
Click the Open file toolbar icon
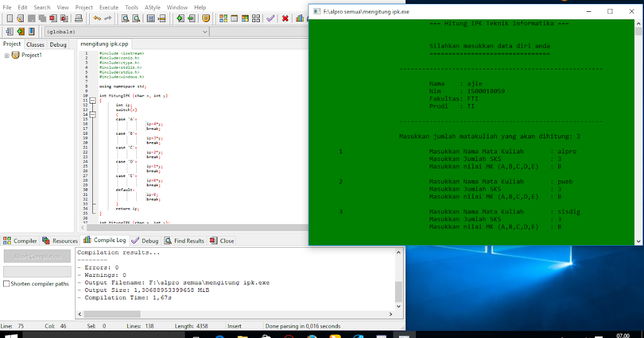(x=20, y=18)
